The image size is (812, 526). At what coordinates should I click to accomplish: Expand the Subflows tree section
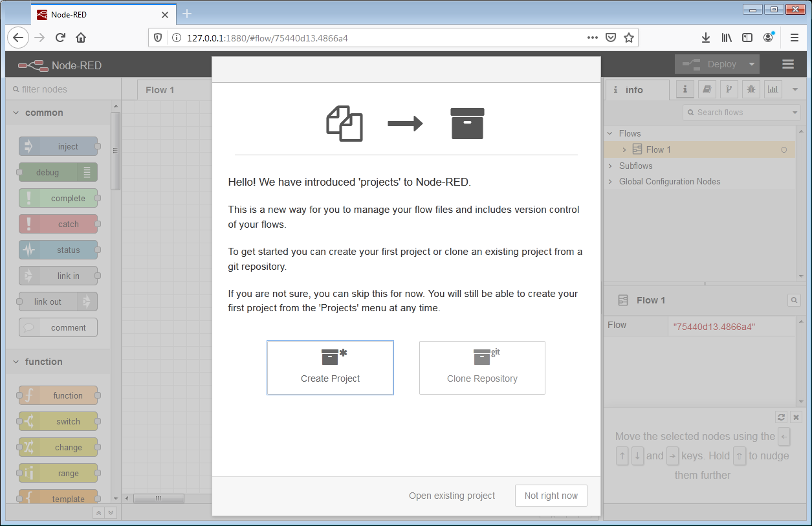(610, 166)
